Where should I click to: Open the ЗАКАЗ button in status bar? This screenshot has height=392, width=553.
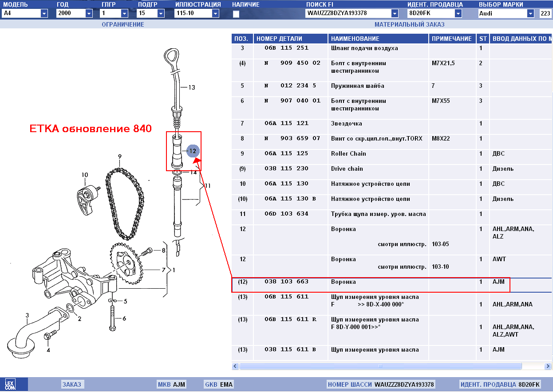tap(71, 384)
